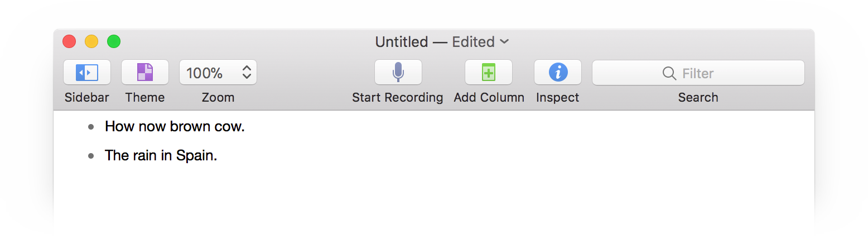Zoom the window with the green button
This screenshot has height=238, width=868.
pos(114,41)
